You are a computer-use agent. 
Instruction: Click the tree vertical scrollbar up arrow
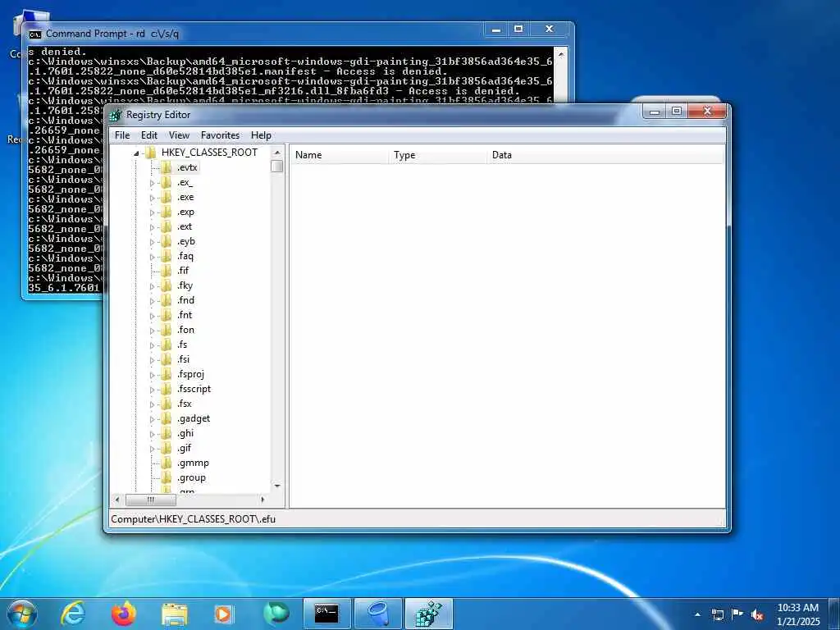pos(277,153)
